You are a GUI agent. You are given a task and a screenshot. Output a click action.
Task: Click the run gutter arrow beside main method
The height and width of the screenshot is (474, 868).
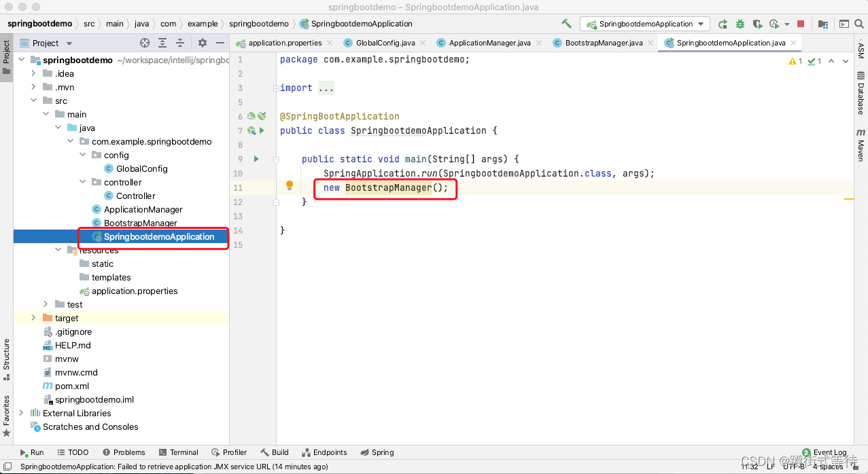point(256,159)
